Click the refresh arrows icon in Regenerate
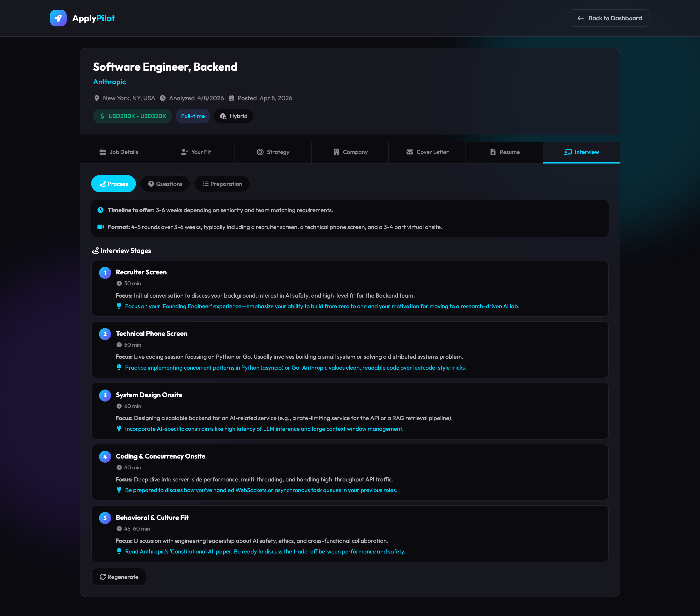 [103, 577]
